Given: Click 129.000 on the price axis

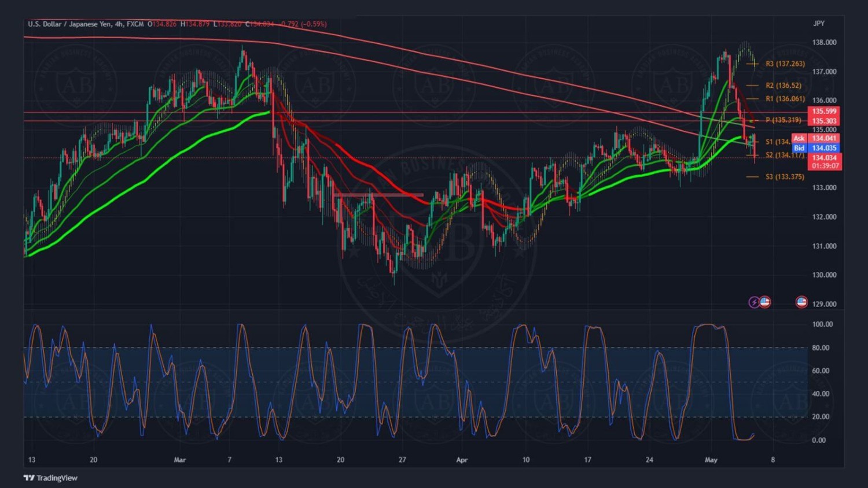Looking at the screenshot, I should click(824, 304).
